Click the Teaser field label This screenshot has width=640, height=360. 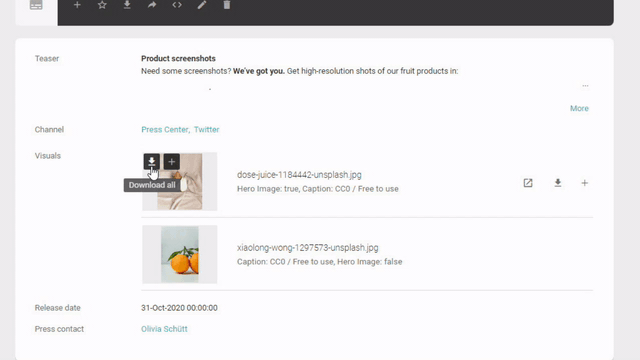point(47,58)
